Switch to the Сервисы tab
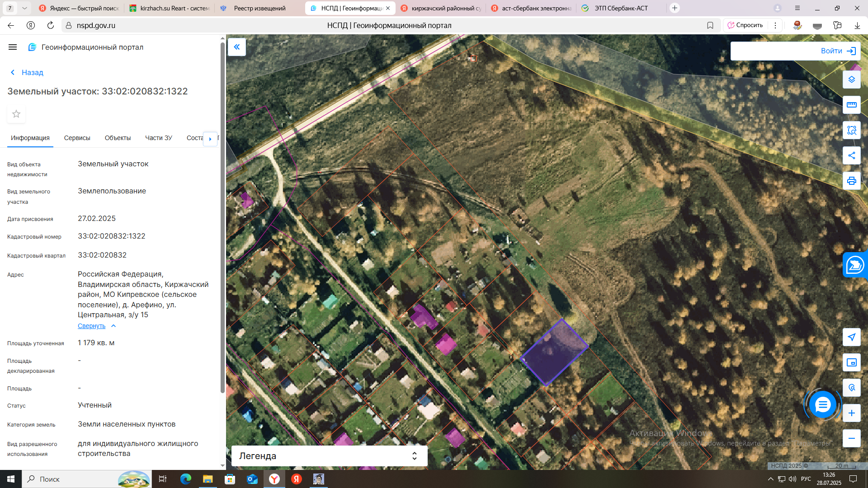This screenshot has width=868, height=488. 77,138
